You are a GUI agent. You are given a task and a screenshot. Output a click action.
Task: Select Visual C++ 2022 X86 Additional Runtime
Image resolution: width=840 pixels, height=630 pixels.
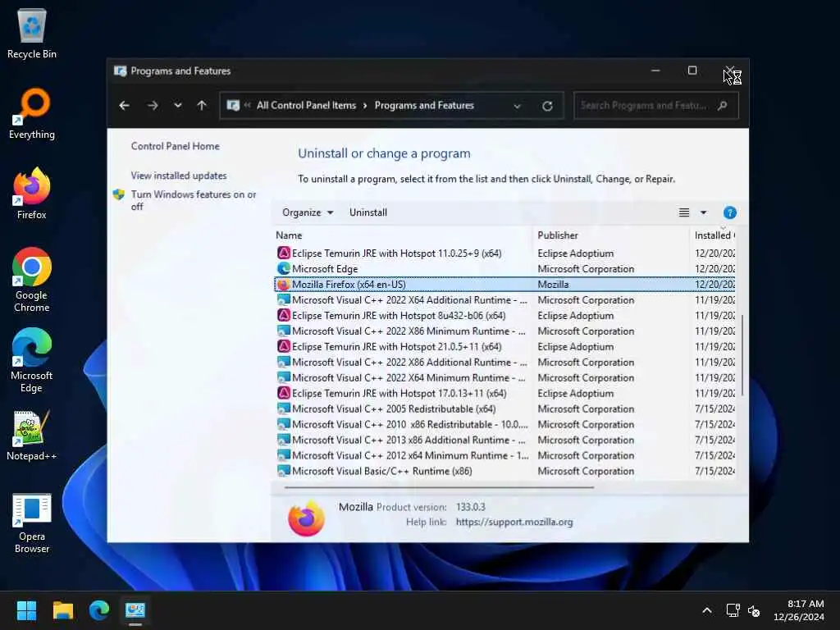(504, 362)
